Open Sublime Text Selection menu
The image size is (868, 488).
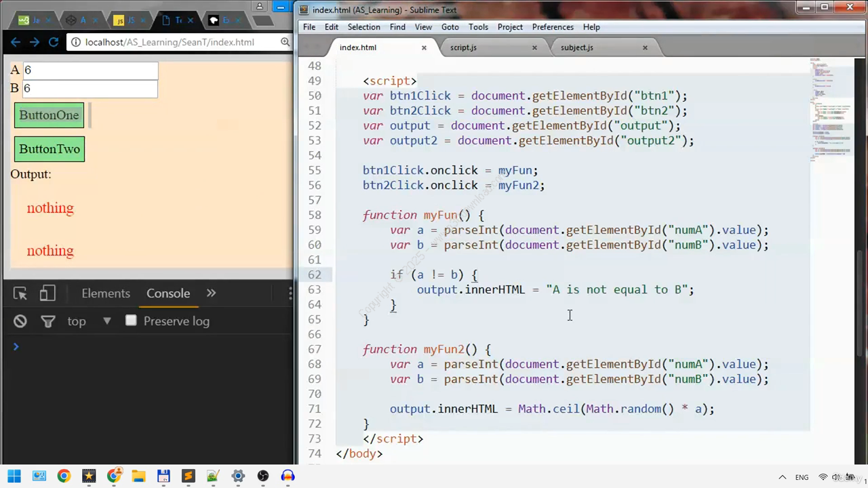tap(364, 27)
